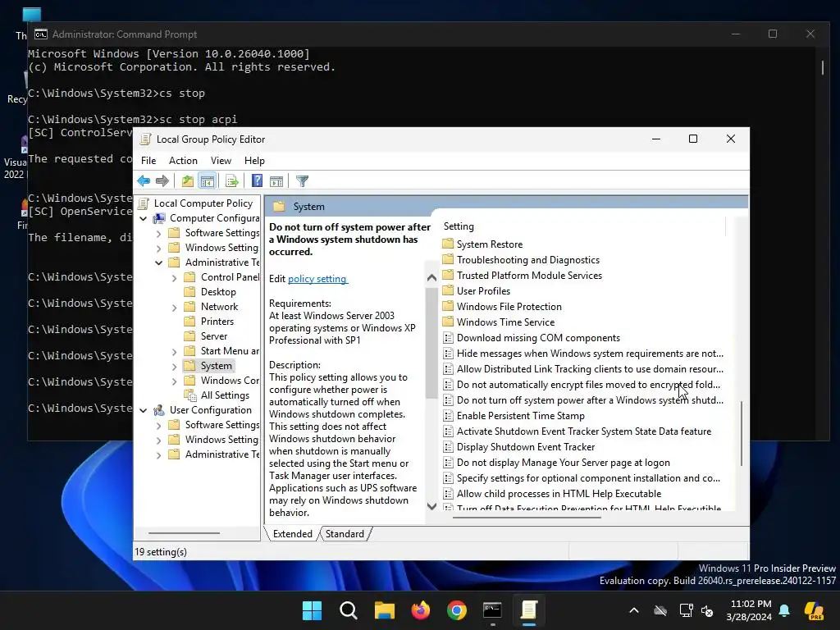Select Troubleshooting and Diagnostics folder
Viewport: 840px width, 630px height.
[x=527, y=260]
